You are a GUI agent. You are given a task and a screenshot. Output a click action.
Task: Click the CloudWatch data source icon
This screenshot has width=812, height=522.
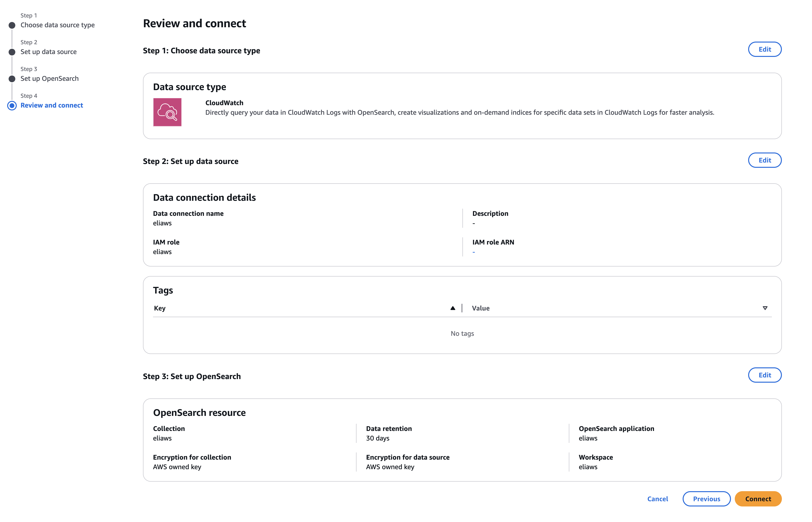coord(167,112)
